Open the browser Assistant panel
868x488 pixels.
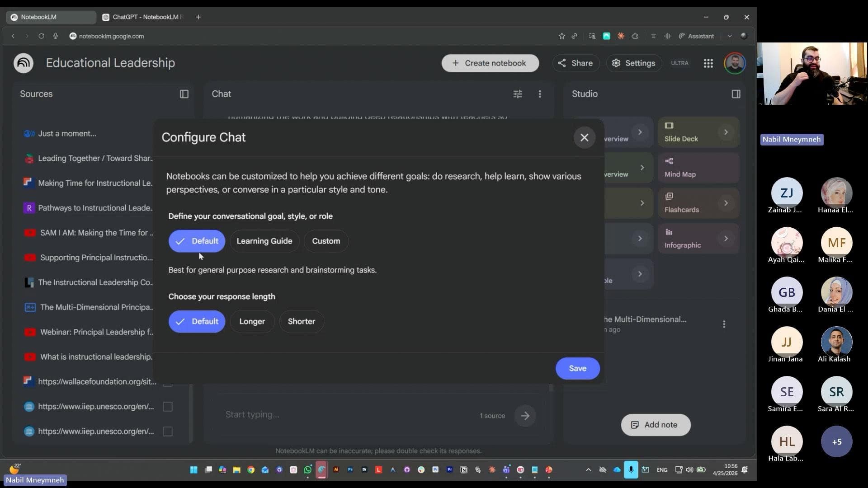[696, 36]
